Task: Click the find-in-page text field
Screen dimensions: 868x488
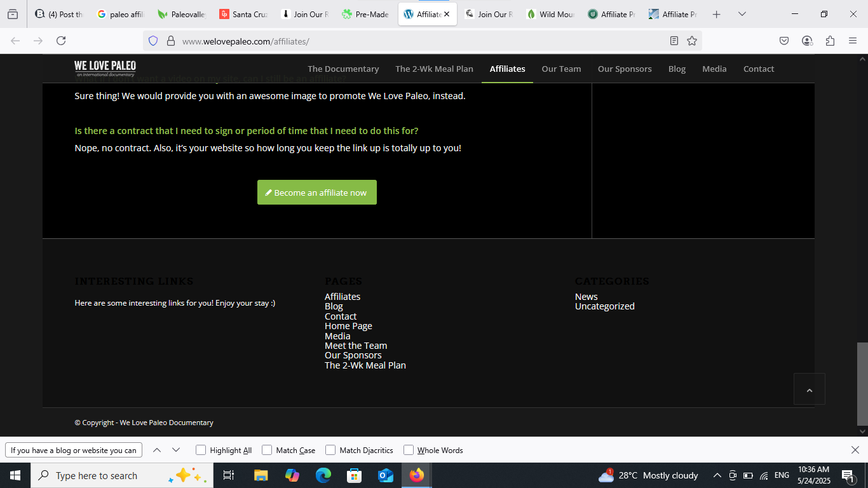Action: coord(74,450)
